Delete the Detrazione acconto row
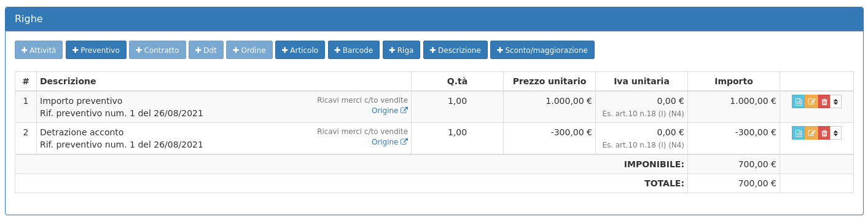The height and width of the screenshot is (222, 868). pos(824,133)
